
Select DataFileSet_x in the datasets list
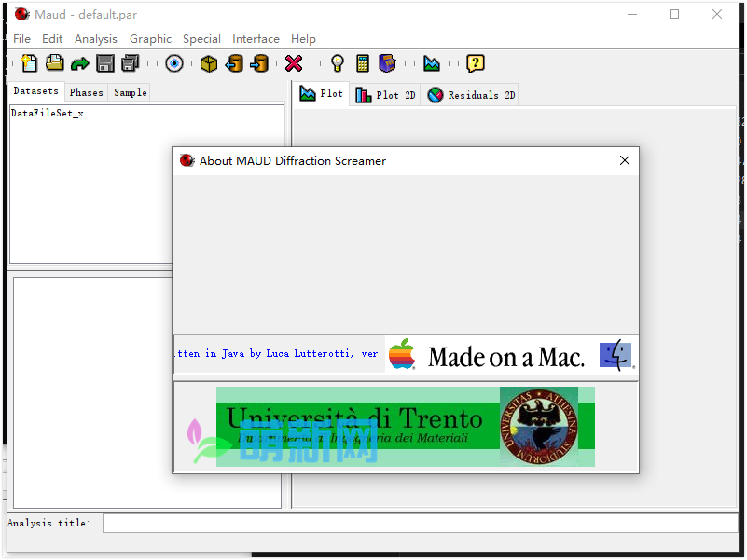click(x=48, y=114)
